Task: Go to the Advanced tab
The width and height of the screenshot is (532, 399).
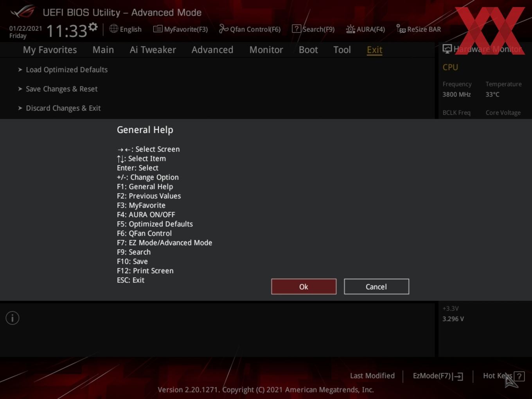Action: tap(212, 50)
